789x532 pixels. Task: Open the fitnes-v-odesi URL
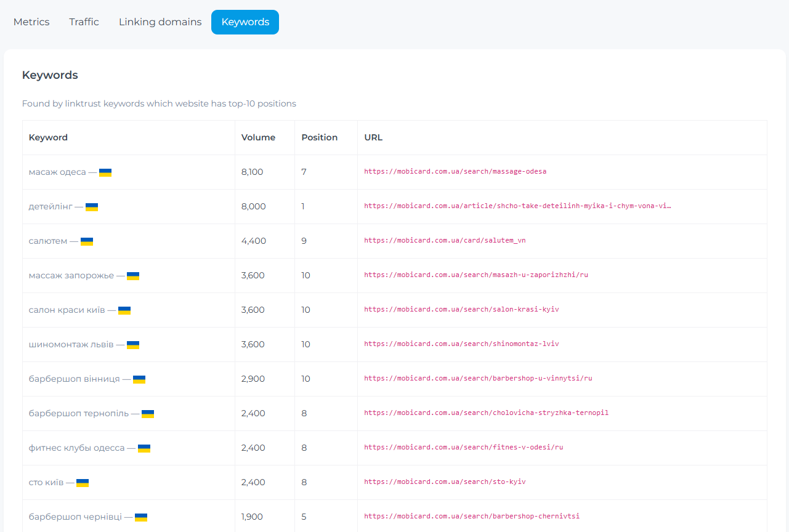pos(464,448)
